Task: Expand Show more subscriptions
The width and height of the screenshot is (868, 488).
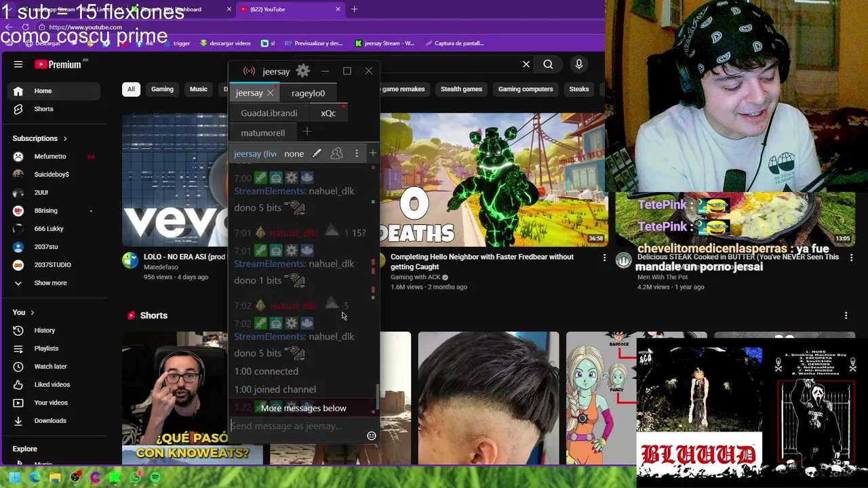Action: (x=50, y=283)
